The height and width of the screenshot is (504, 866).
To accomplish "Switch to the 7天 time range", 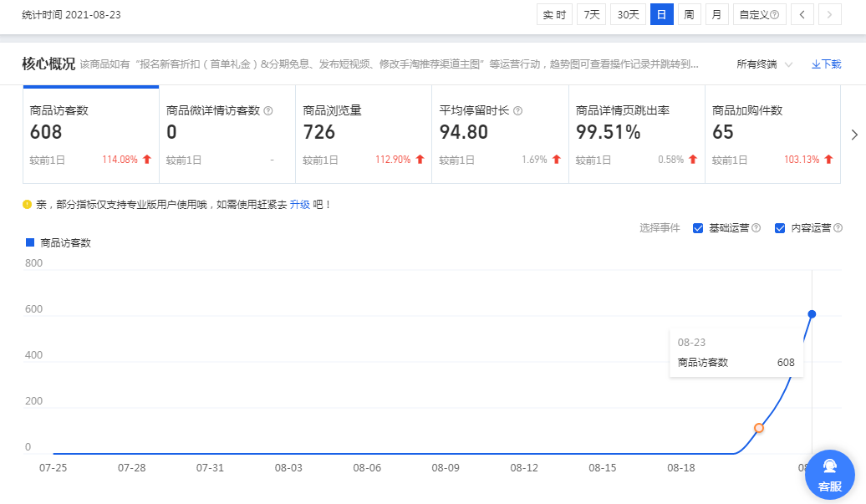I will coord(591,15).
